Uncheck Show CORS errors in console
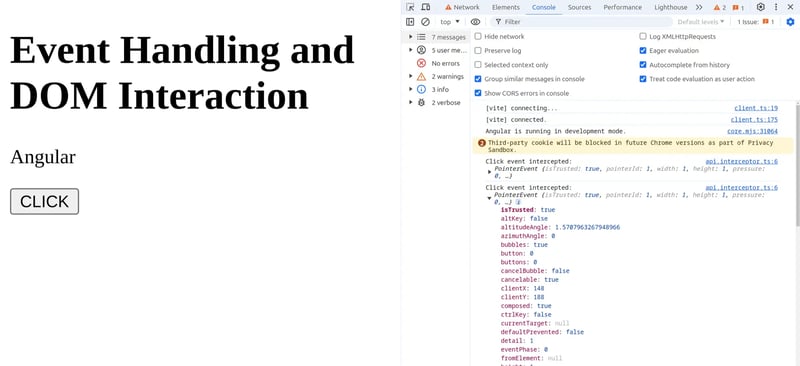This screenshot has height=366, width=800. [478, 93]
